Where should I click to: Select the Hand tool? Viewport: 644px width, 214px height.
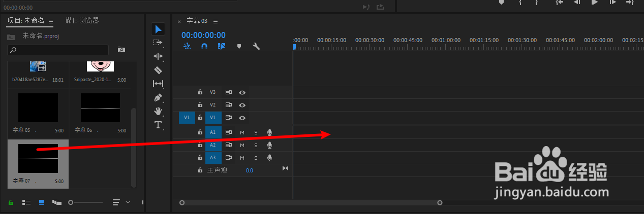(x=158, y=111)
